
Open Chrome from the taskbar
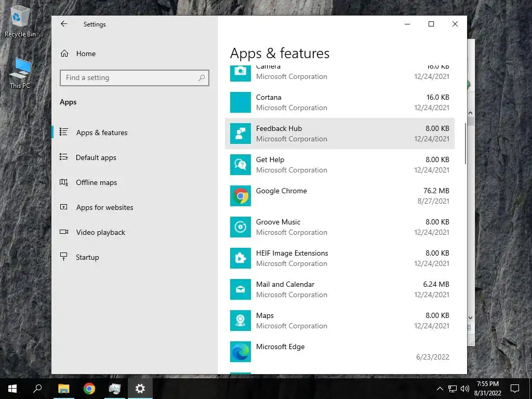(x=89, y=389)
